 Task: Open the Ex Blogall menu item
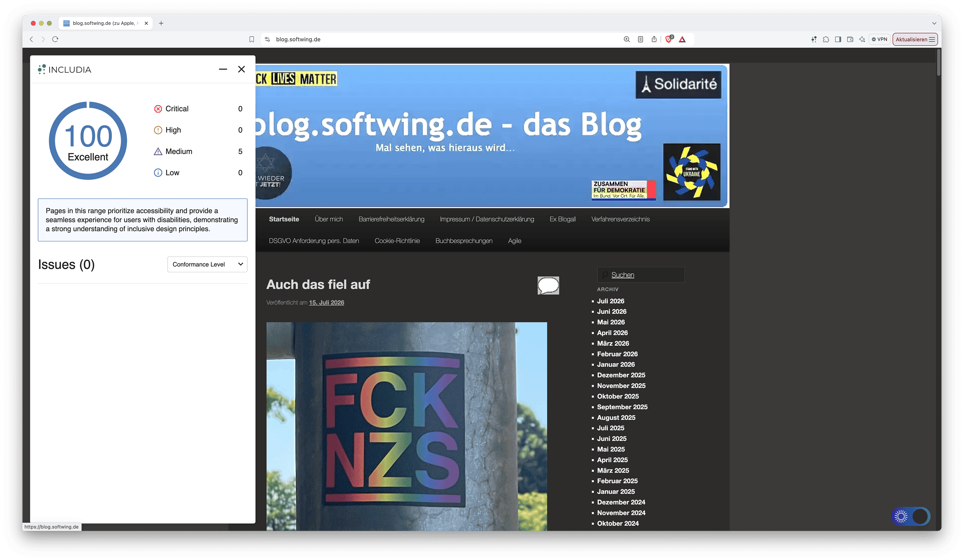[x=563, y=219]
